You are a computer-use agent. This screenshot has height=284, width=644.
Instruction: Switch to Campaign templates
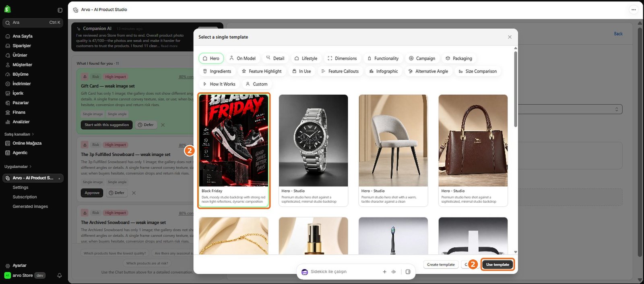[422, 58]
